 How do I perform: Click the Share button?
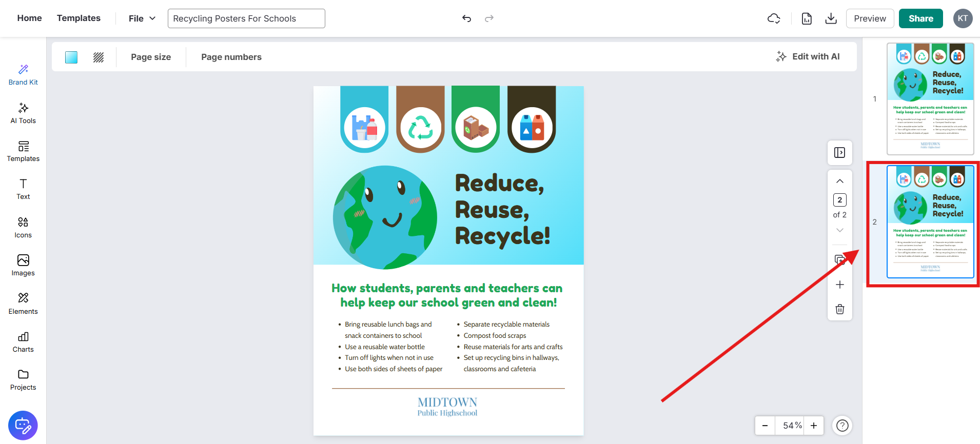[920, 18]
